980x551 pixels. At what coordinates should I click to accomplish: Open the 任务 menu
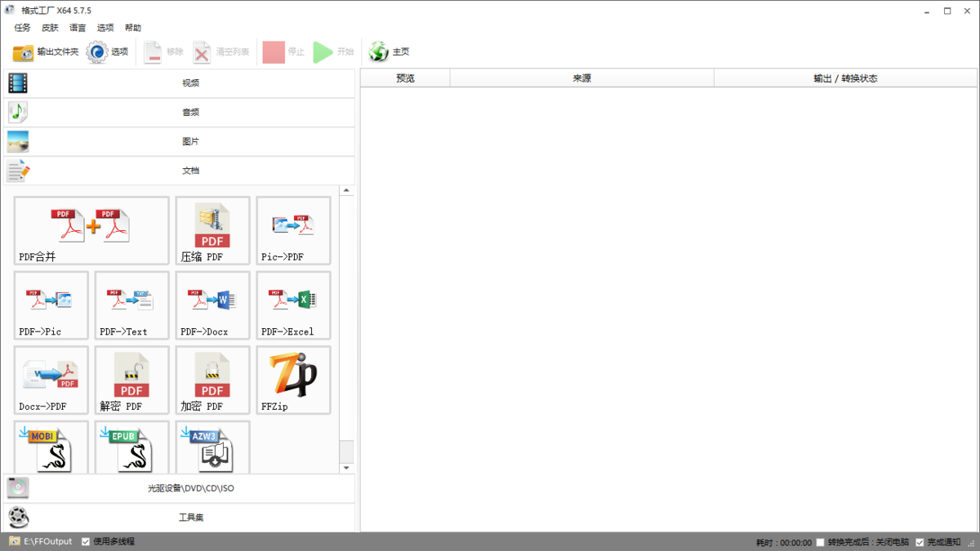click(x=22, y=28)
